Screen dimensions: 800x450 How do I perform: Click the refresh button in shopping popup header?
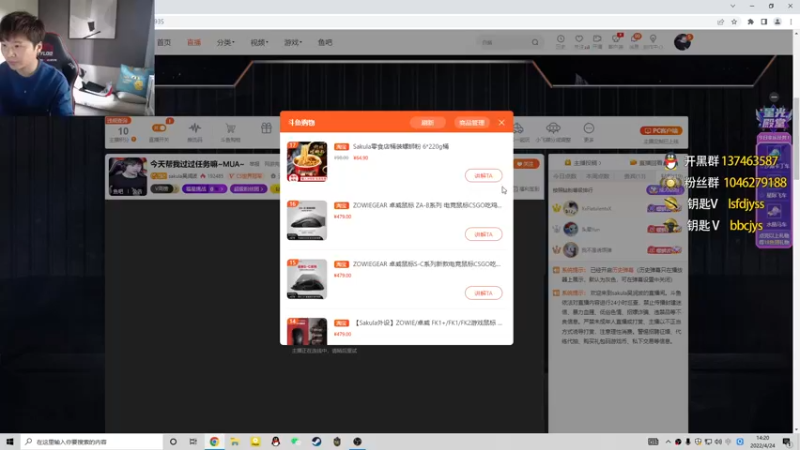pos(428,122)
